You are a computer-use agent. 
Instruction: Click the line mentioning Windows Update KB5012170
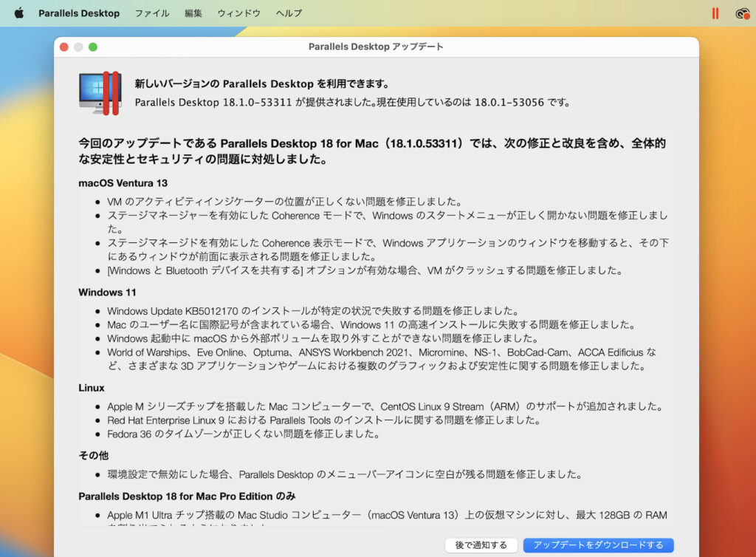[313, 310]
